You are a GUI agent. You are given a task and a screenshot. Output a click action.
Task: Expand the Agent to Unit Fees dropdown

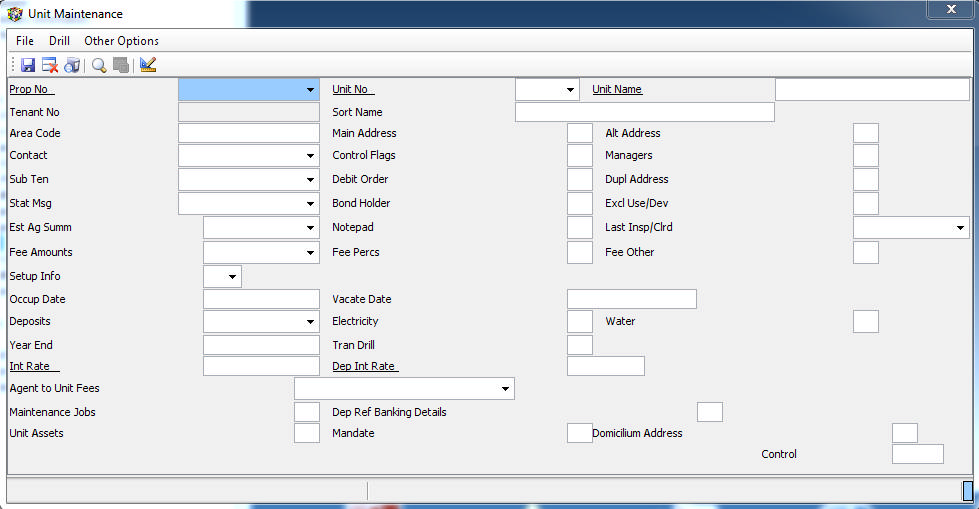pos(505,388)
